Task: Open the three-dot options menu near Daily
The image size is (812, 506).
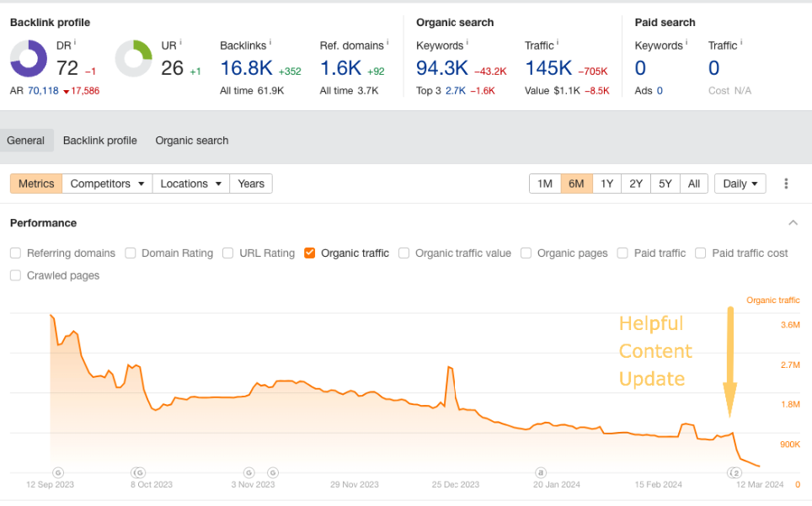Action: [x=788, y=183]
